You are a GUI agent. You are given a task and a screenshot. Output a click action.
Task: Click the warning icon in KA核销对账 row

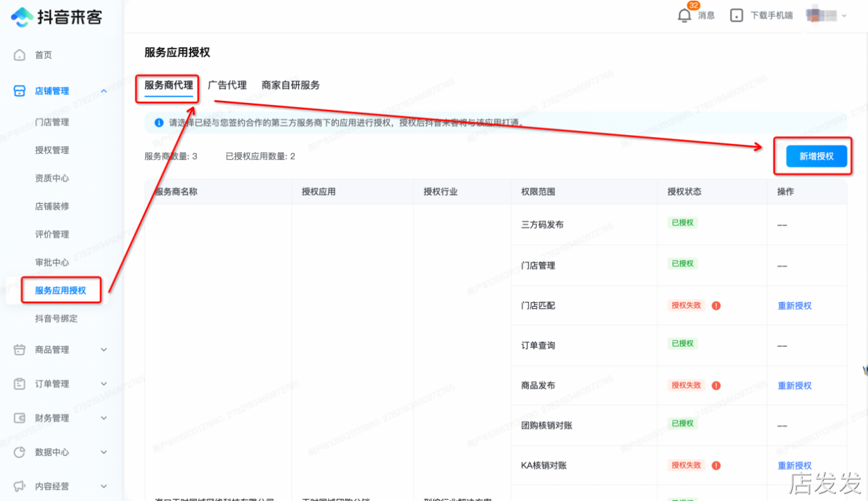coord(716,466)
